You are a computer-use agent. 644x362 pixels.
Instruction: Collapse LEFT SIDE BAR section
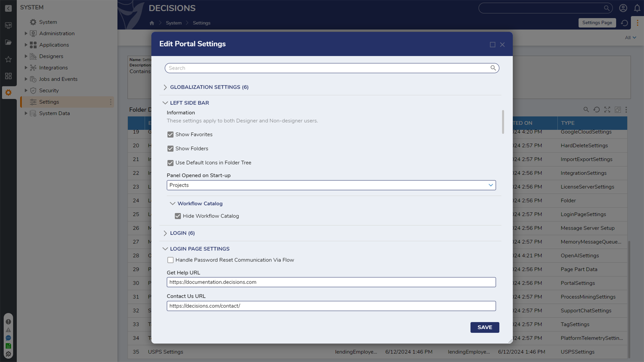[x=165, y=103]
